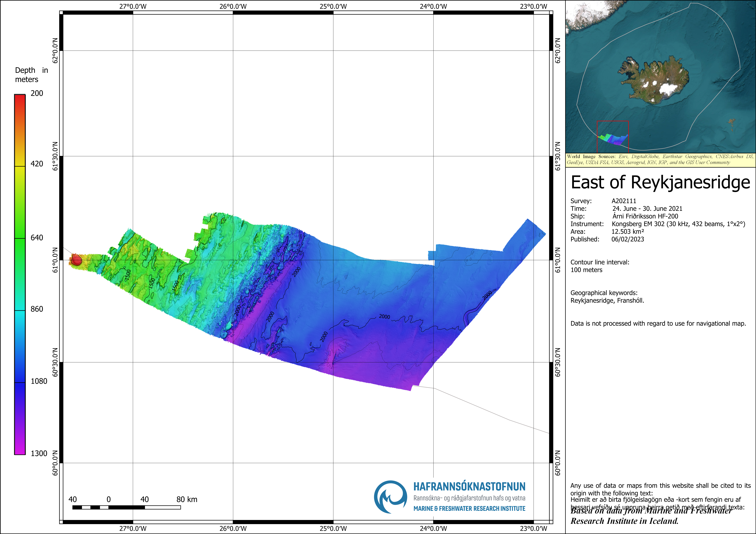Click the survey number A202111
This screenshot has width=756, height=534.
click(x=624, y=201)
